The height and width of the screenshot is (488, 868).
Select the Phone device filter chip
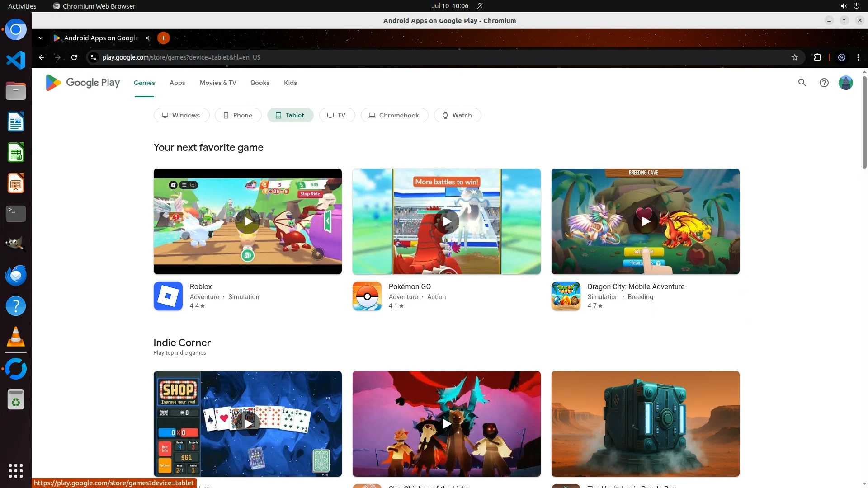click(238, 115)
